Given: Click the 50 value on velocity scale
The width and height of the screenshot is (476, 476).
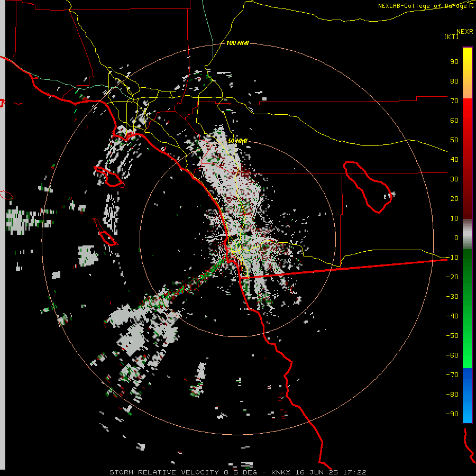Looking at the screenshot, I should pyautogui.click(x=454, y=140).
